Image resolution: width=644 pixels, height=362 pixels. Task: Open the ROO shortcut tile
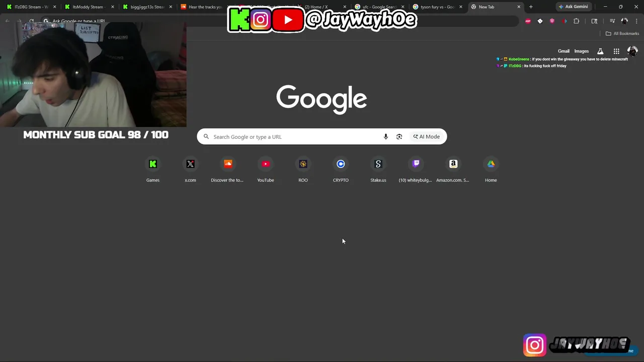pyautogui.click(x=303, y=170)
